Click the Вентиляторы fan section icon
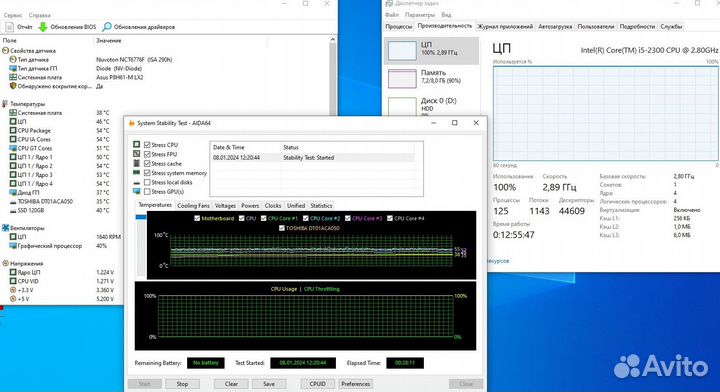720x392 pixels. (6, 228)
